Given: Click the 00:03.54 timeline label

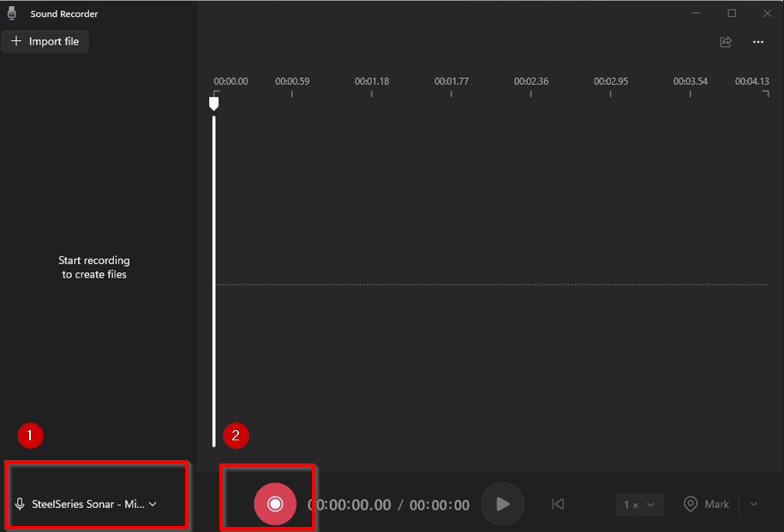Looking at the screenshot, I should point(690,81).
